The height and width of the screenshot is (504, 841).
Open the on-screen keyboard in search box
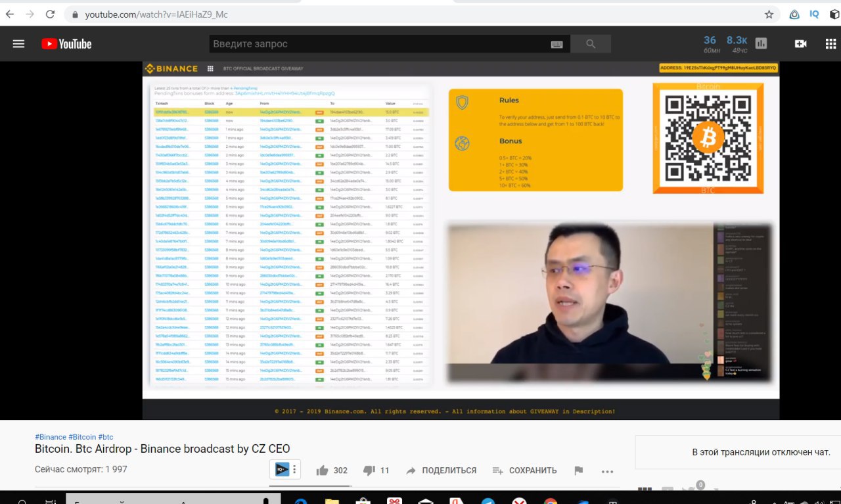[x=557, y=44]
